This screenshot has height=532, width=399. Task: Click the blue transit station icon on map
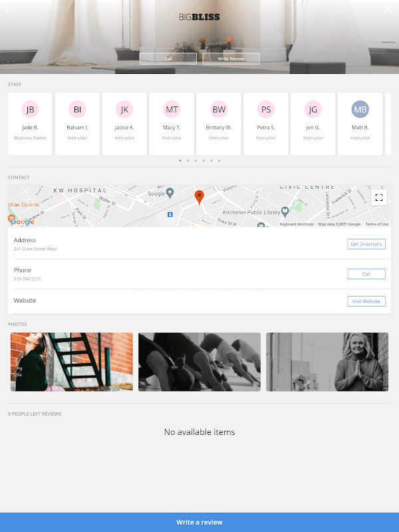click(x=170, y=214)
